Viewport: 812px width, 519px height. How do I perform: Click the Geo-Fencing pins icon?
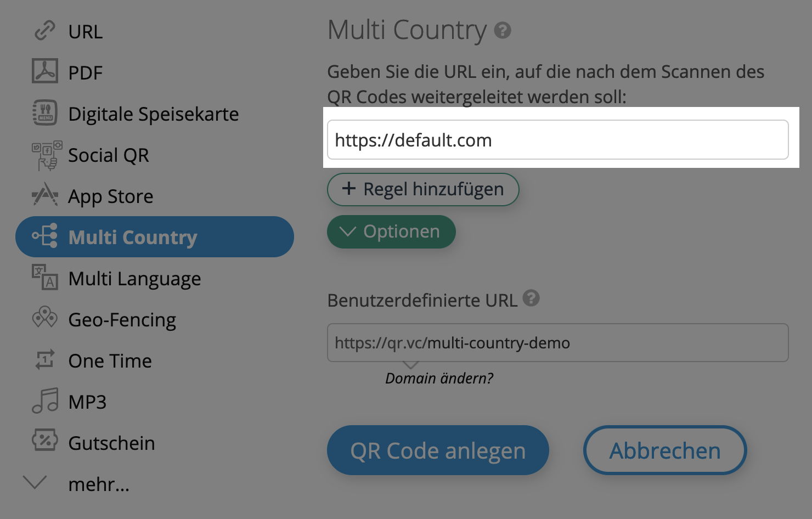pos(44,319)
